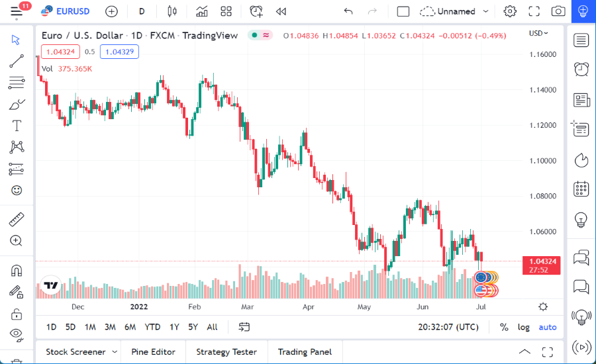
Task: Open the alerts clock panel
Action: pyautogui.click(x=581, y=69)
